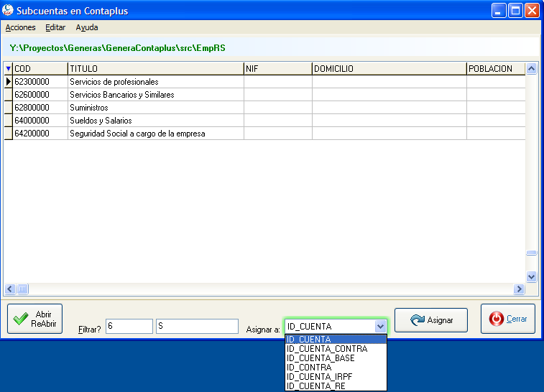
Task: Click the COD column header
Action: pyautogui.click(x=40, y=69)
